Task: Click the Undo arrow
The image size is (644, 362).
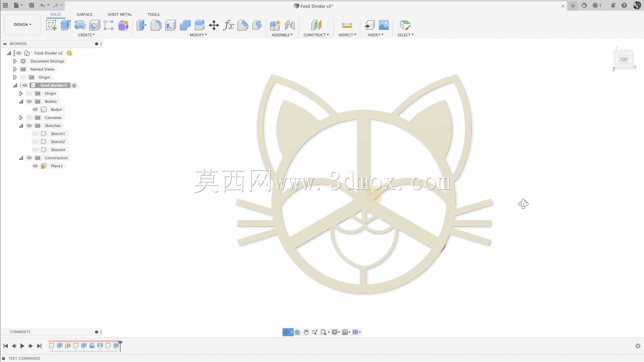Action: (43, 5)
